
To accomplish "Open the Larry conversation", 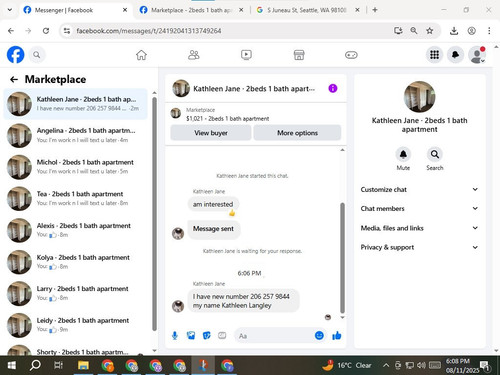I will (75, 294).
